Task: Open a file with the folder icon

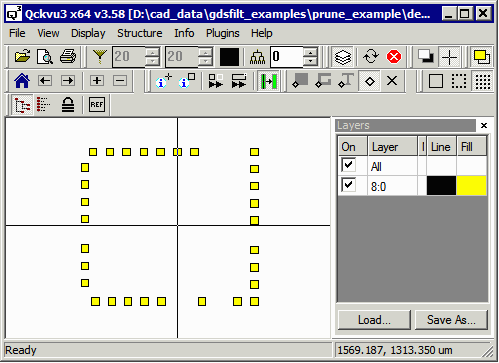Action: coord(22,57)
